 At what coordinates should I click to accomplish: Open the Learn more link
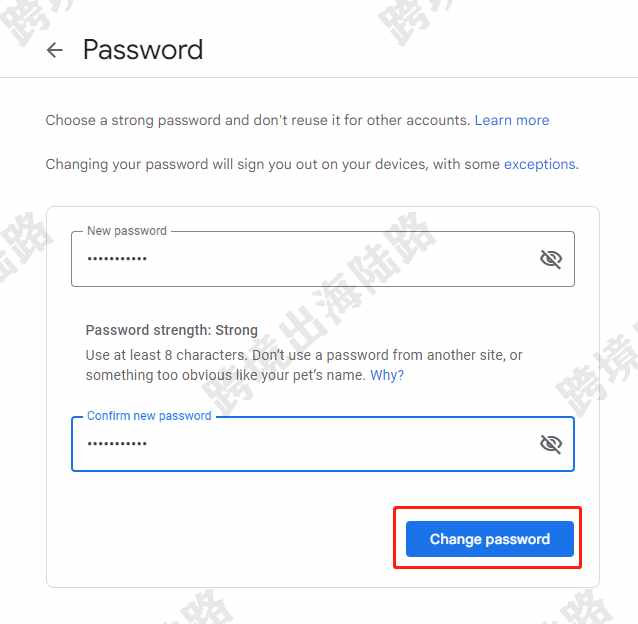[512, 120]
